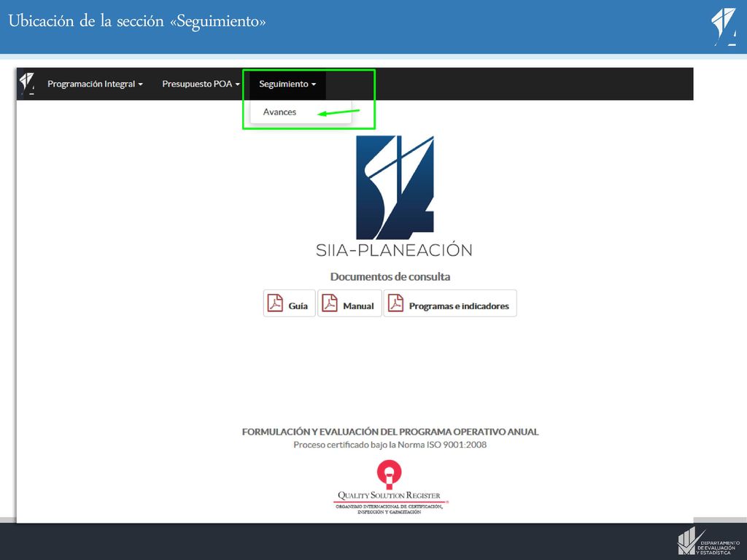Select Avances from the Seguimiento menu
Viewport: 747px width, 560px height.
pyautogui.click(x=279, y=112)
